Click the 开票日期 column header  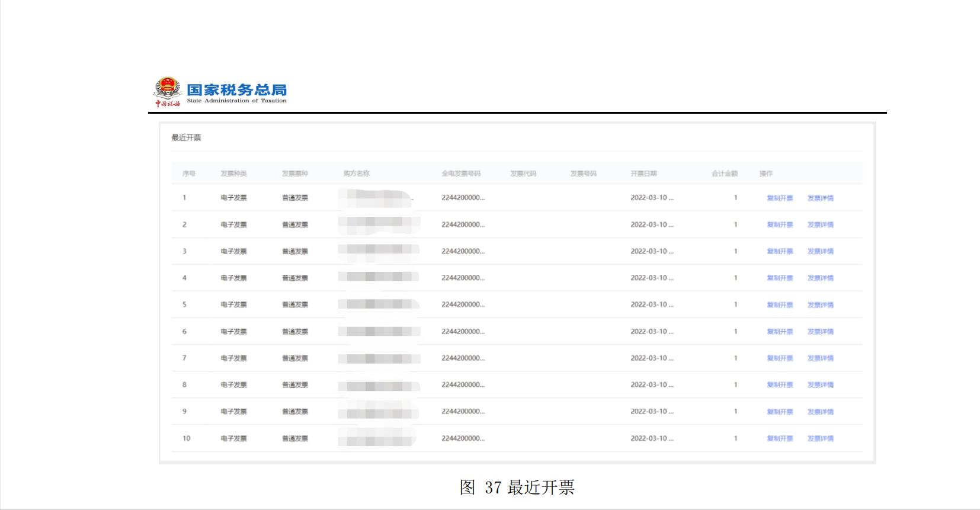coord(643,174)
